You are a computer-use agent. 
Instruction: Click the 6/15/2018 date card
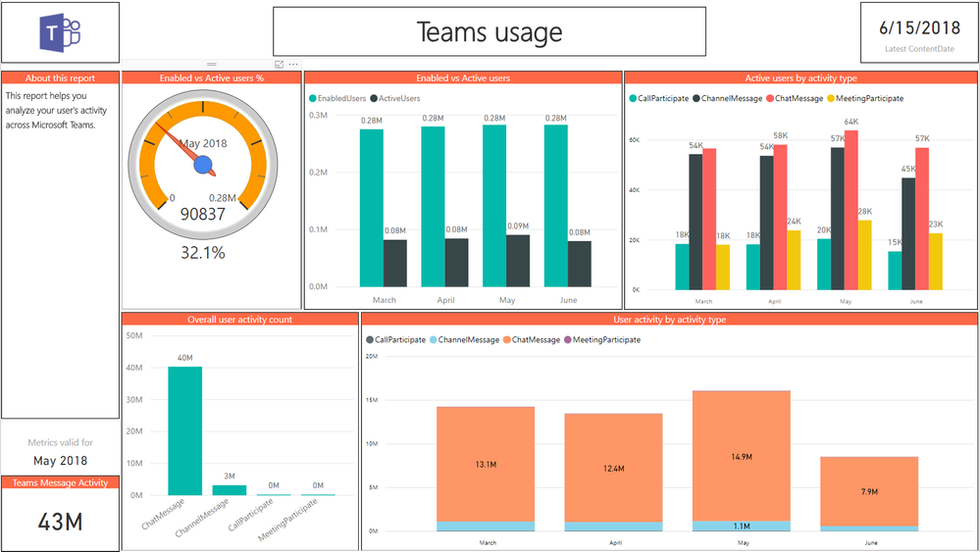pos(919,28)
